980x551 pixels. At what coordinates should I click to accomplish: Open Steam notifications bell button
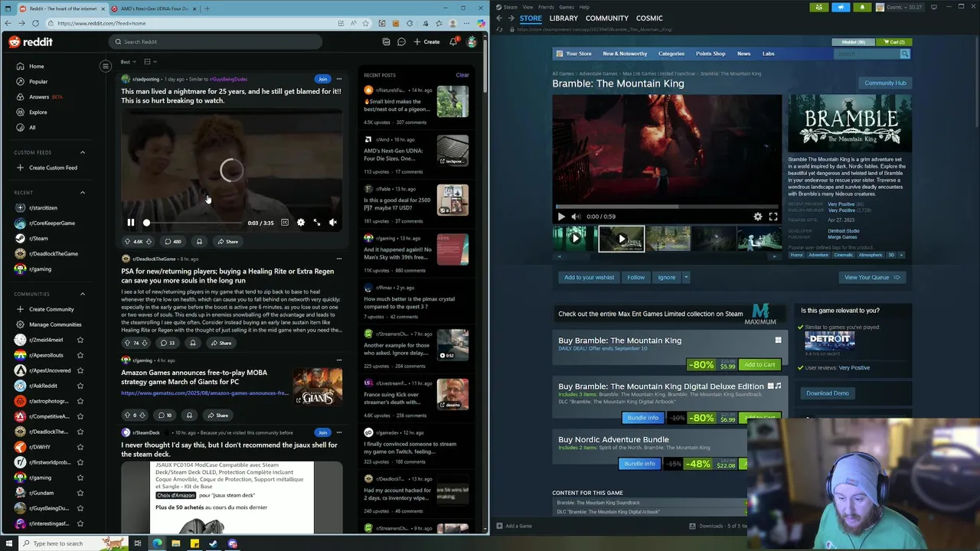pyautogui.click(x=862, y=7)
